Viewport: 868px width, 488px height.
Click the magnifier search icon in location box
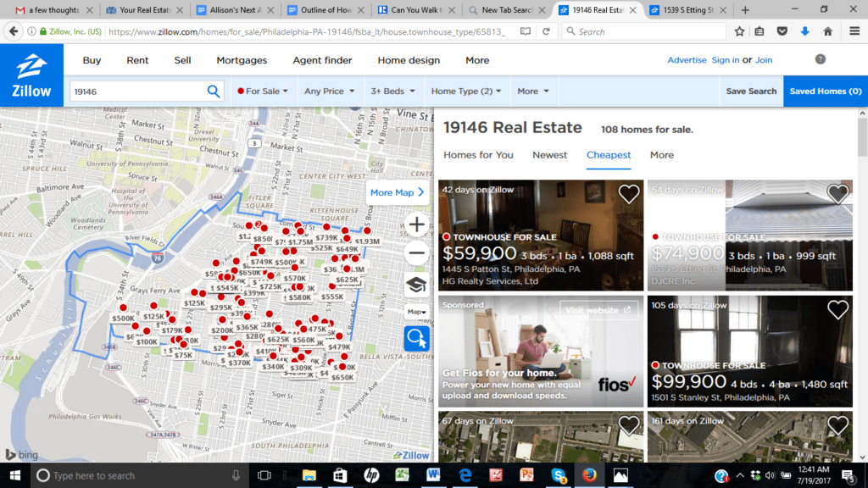coord(213,91)
